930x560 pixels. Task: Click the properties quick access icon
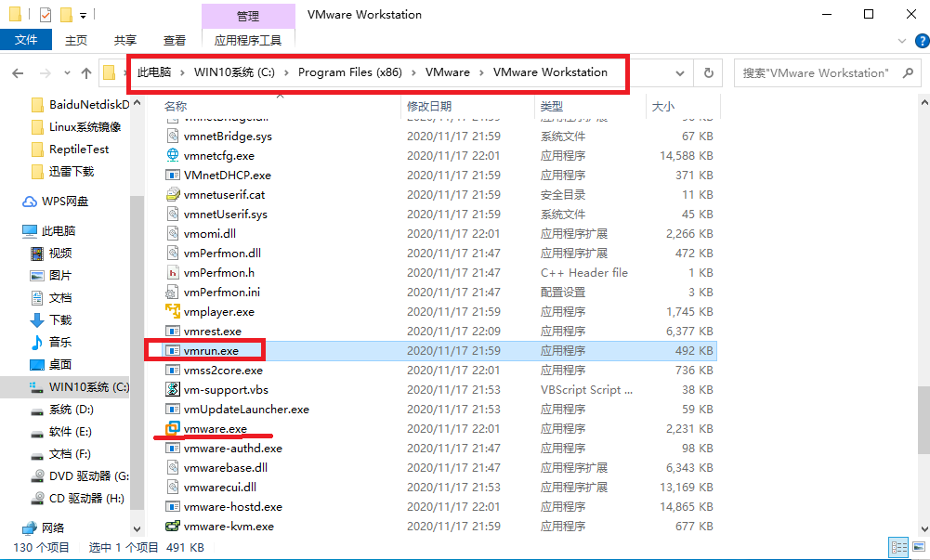click(x=46, y=14)
